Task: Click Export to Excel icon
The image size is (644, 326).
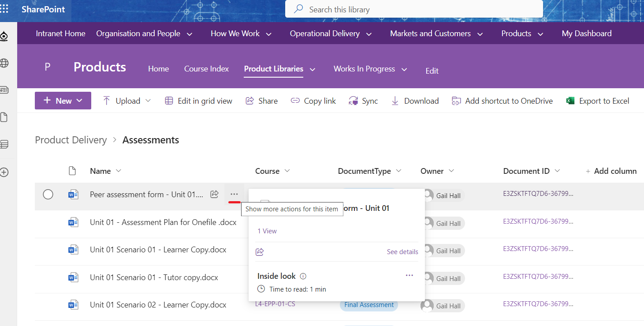Action: click(x=570, y=101)
